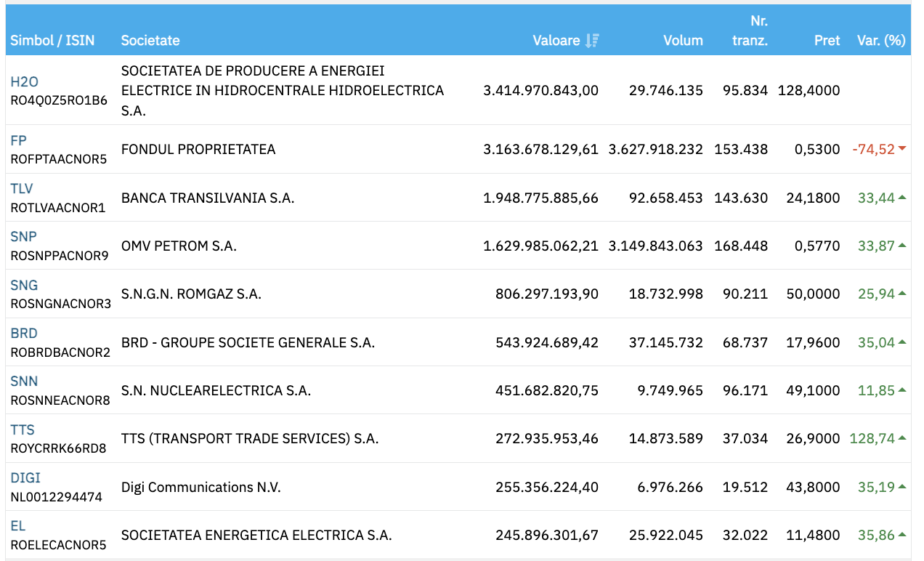Image resolution: width=924 pixels, height=561 pixels.
Task: Click company name Digi Communications N.V.
Action: click(201, 487)
